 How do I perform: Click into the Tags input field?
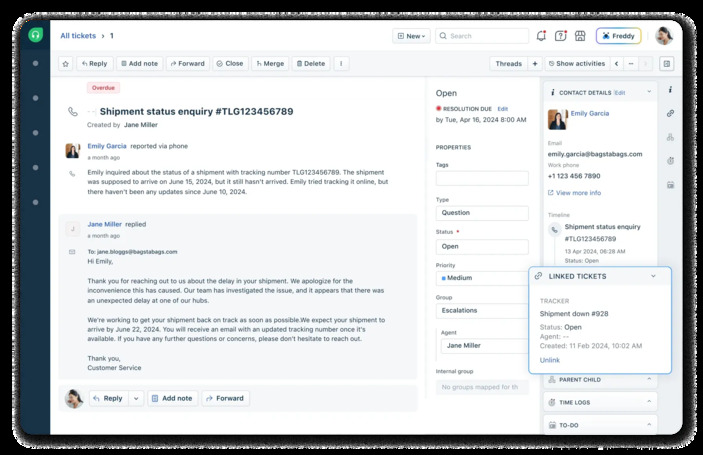pos(482,178)
